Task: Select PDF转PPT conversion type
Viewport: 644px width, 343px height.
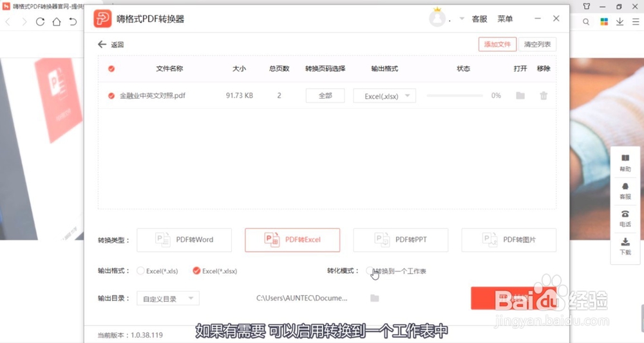Action: click(x=401, y=240)
